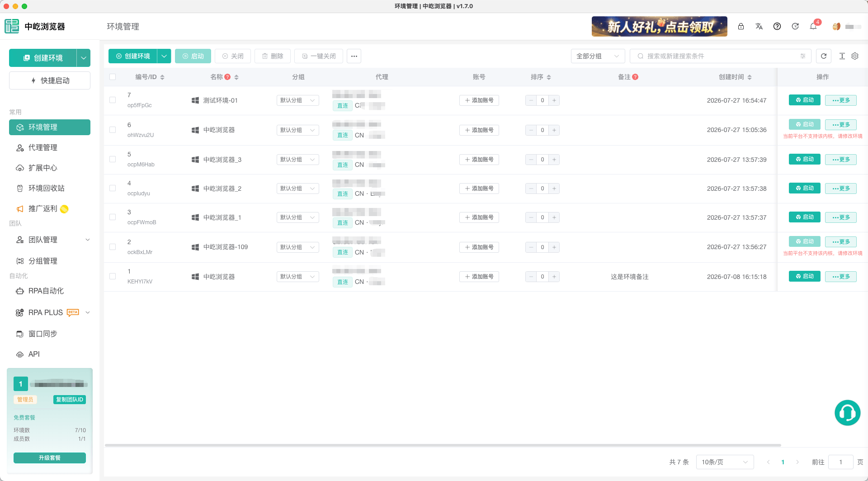Open the more actions ellipsis toolbar button

(x=354, y=56)
